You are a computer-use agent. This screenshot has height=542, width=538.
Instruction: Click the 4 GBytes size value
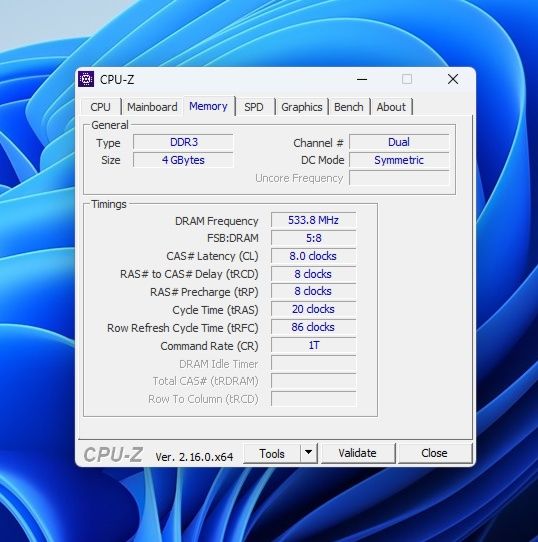pyautogui.click(x=184, y=160)
